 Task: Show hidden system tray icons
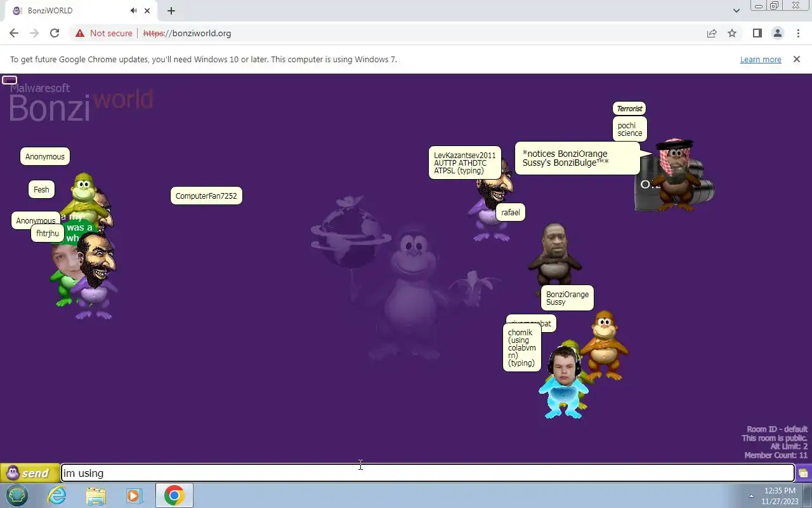(x=751, y=496)
